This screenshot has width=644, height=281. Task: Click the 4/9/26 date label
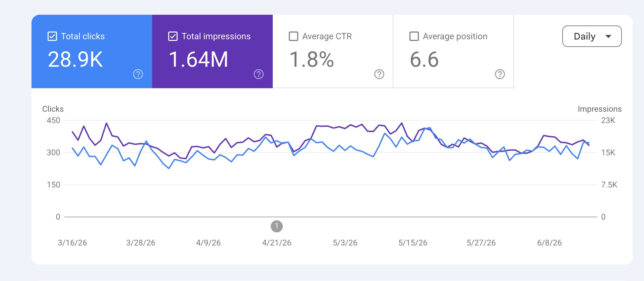tap(208, 243)
